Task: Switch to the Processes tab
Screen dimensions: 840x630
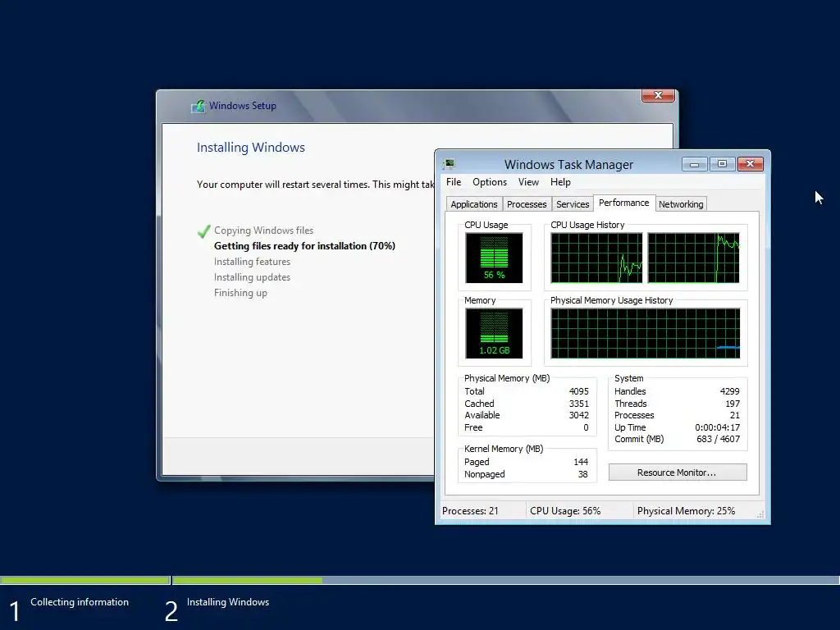Action: click(527, 204)
